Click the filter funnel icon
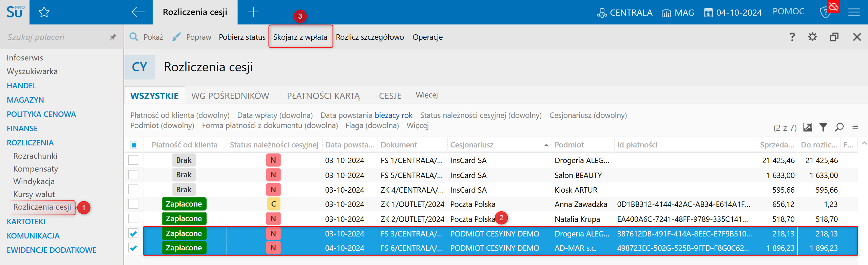The height and width of the screenshot is (265, 868). click(823, 127)
